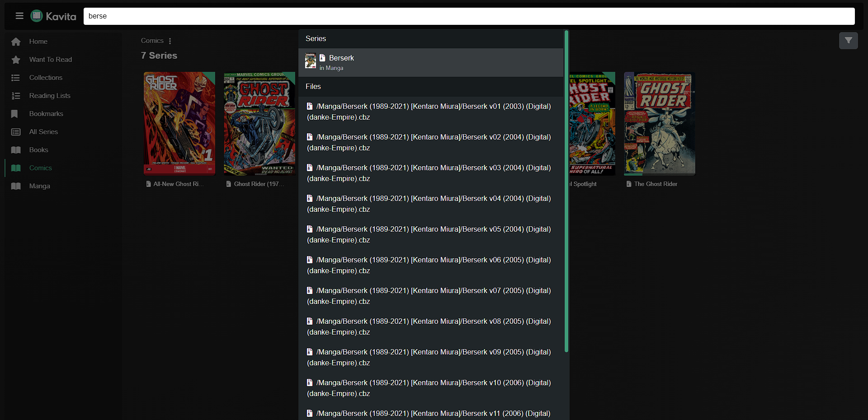The height and width of the screenshot is (420, 868).
Task: Open the Comics library three-dot actions menu
Action: pyautogui.click(x=170, y=41)
